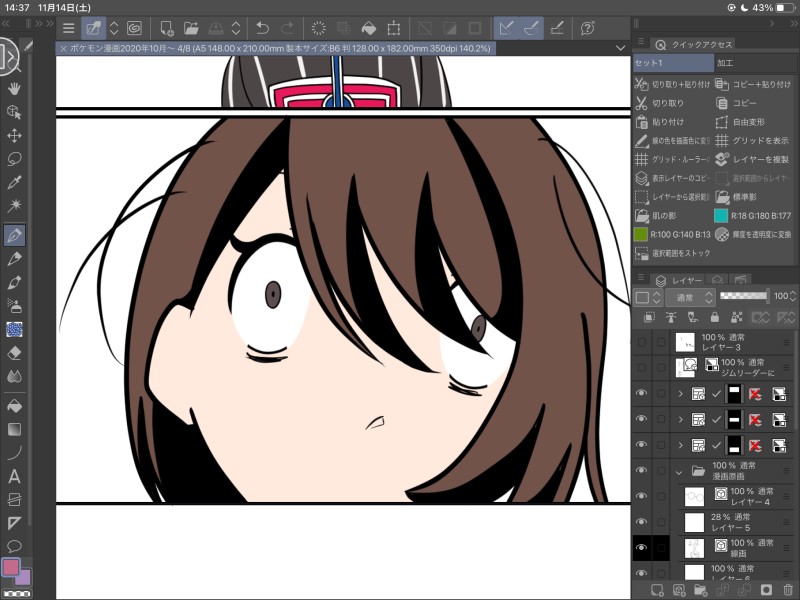Viewport: 800px width, 600px height.
Task: Expand the first frame folder with top white bar thumbnail
Action: point(680,394)
